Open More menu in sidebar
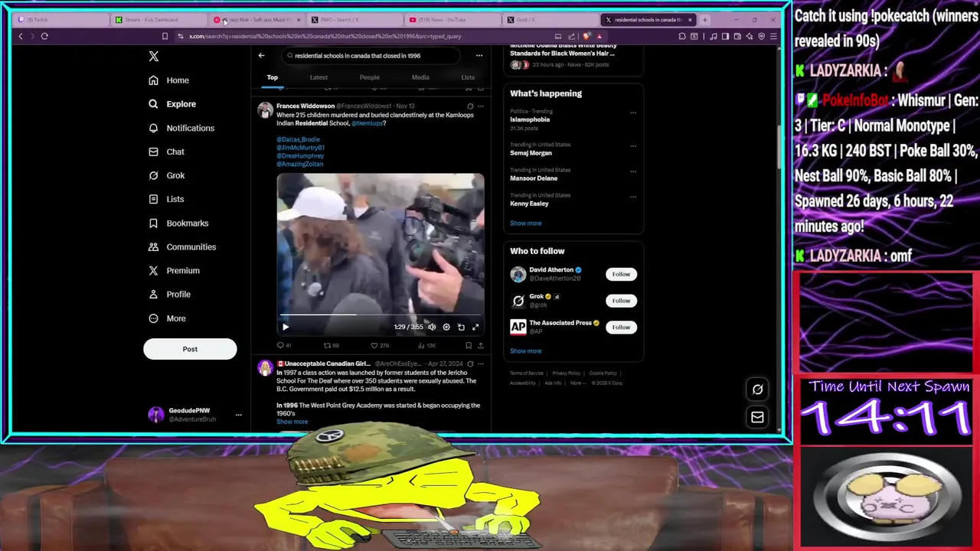 point(168,318)
